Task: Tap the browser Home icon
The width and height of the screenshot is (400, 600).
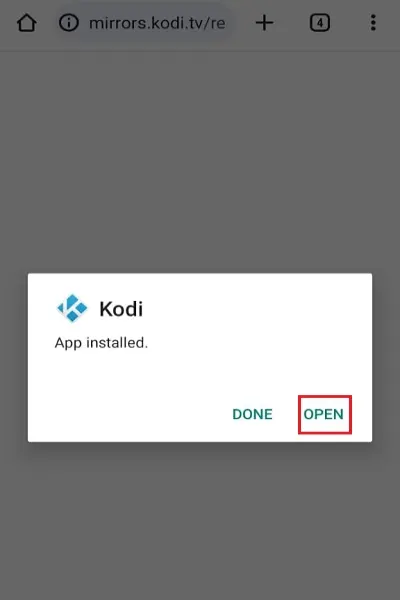Action: tap(27, 23)
